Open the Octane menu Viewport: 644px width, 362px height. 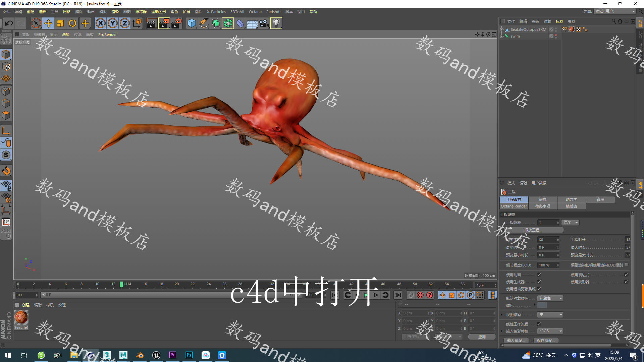point(255,12)
